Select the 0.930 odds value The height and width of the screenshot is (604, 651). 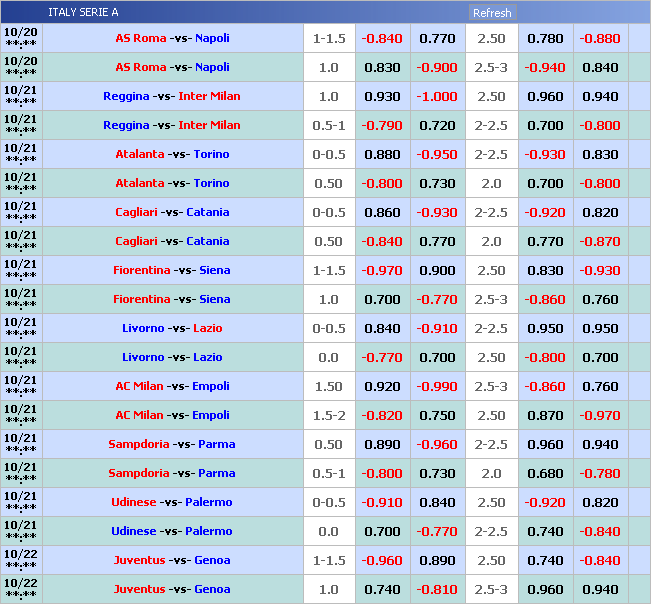tap(382, 96)
